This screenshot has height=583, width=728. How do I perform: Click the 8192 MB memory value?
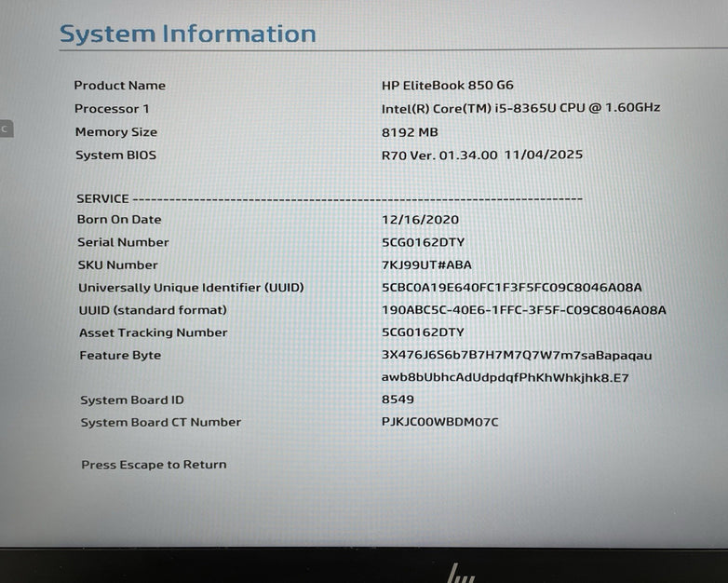tap(410, 132)
